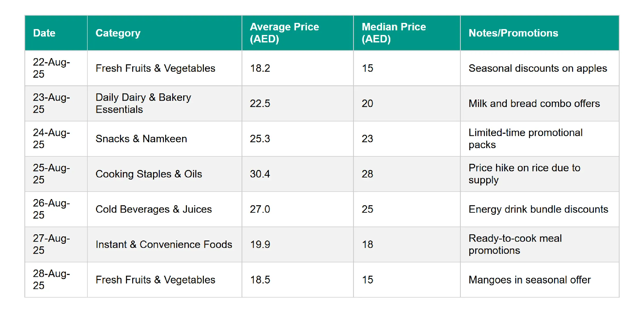Click the average price value 27.0
Screen dimensions: 644x313
tap(260, 209)
